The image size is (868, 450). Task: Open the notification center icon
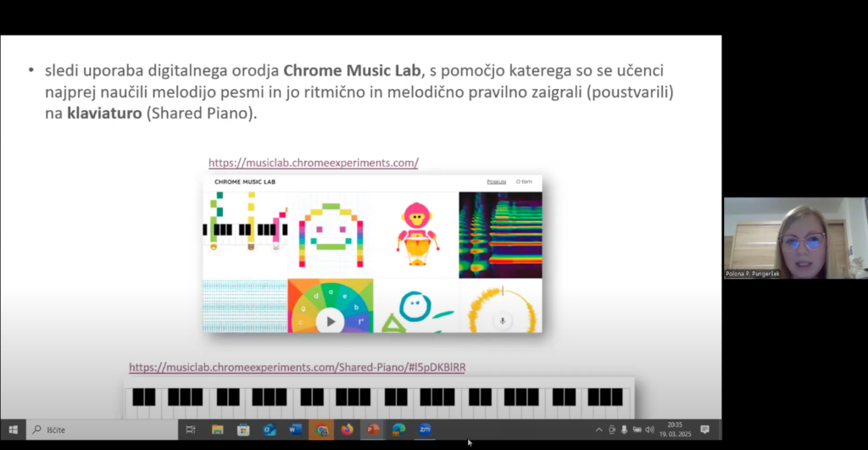[x=704, y=430]
